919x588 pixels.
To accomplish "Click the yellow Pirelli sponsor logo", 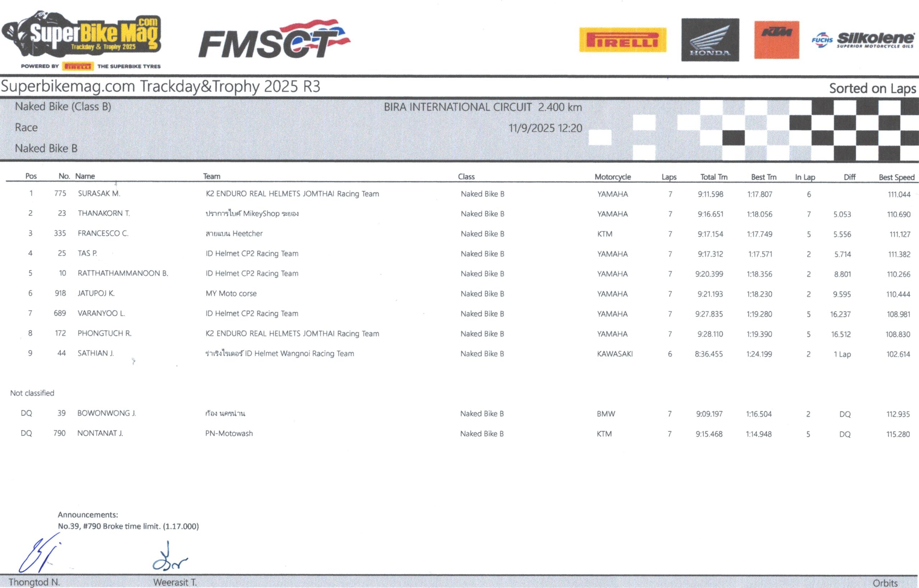I will 622,40.
